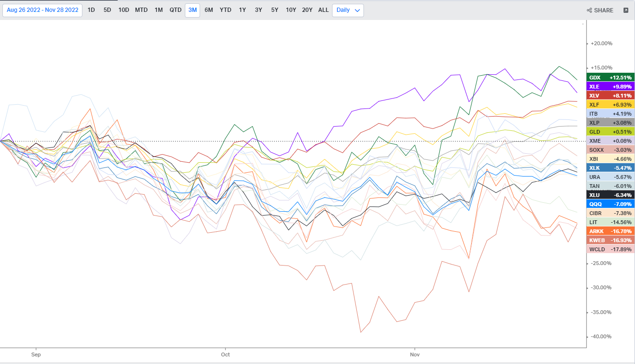Click the -25.00% y-axis label
The height and width of the screenshot is (364, 635).
[x=601, y=263]
